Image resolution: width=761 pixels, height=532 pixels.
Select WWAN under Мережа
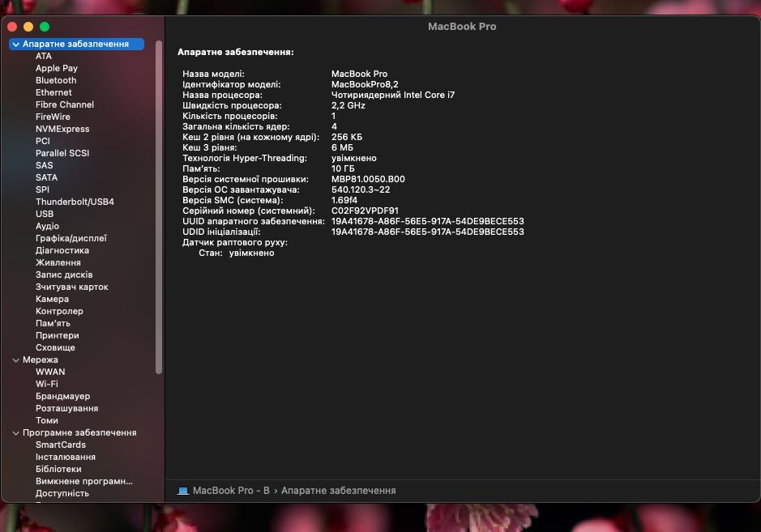click(50, 372)
